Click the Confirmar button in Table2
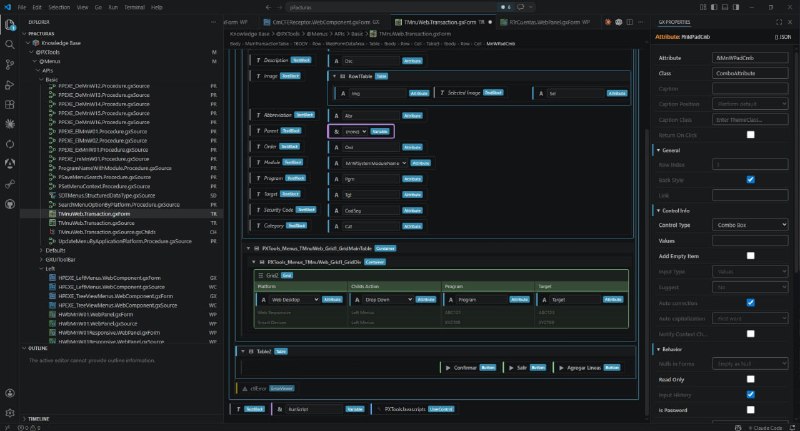The width and height of the screenshot is (800, 431). [x=470, y=368]
